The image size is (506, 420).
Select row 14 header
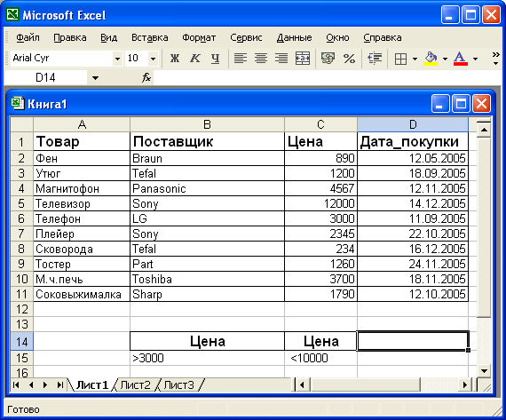point(21,342)
